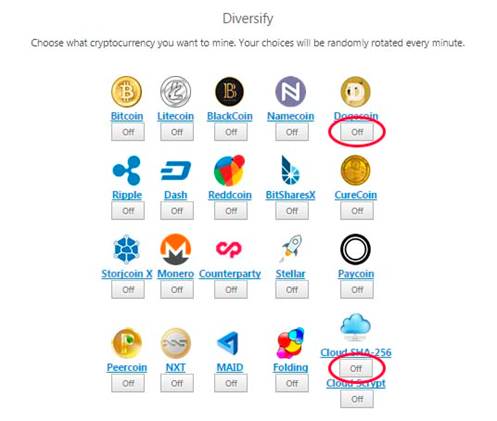Viewport: 497px width, 421px height.
Task: Toggle the Off button under Cloud SHA-256
Action: pyautogui.click(x=356, y=368)
